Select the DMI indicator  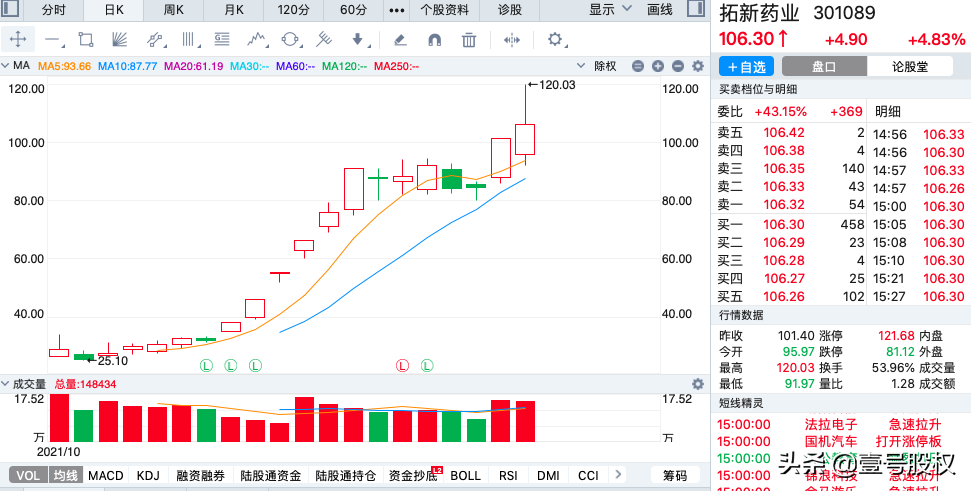548,476
